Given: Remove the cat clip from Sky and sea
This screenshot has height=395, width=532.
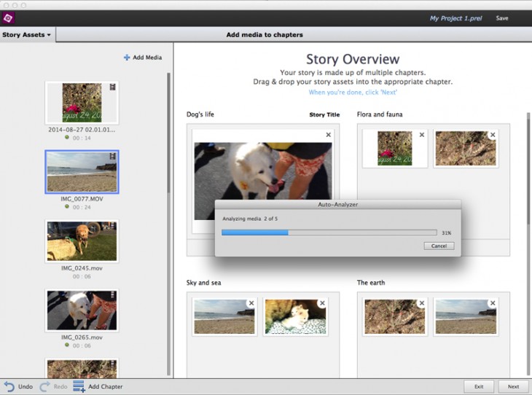Looking at the screenshot, I should tap(322, 303).
